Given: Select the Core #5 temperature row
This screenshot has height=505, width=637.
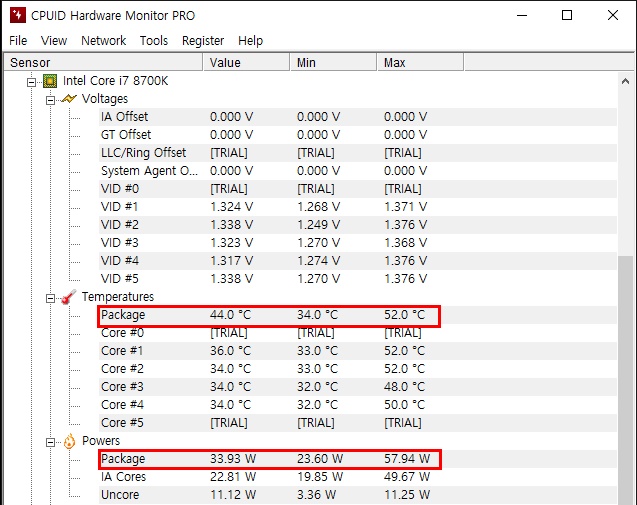Looking at the screenshot, I should (x=358, y=423).
